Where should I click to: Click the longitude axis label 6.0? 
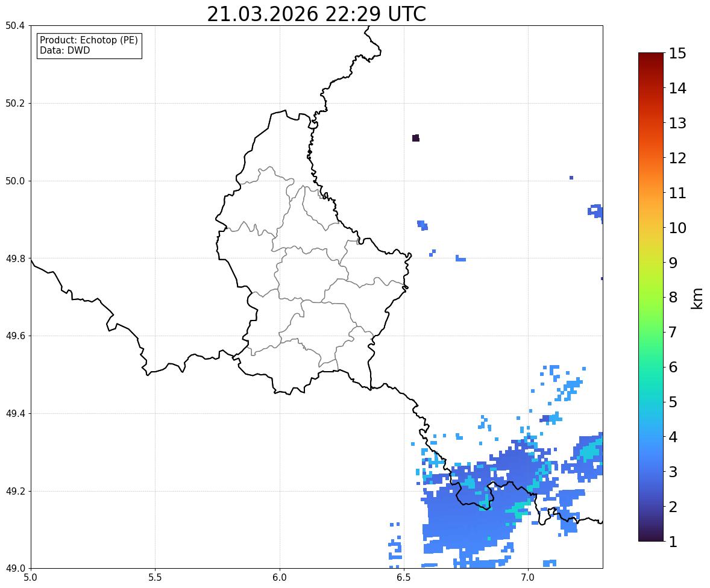coord(280,578)
